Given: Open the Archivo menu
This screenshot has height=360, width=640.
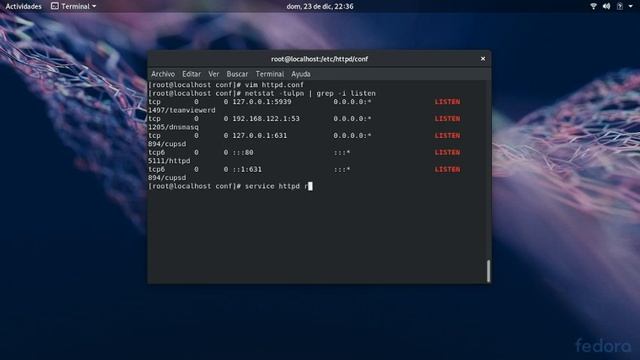Looking at the screenshot, I should [163, 74].
